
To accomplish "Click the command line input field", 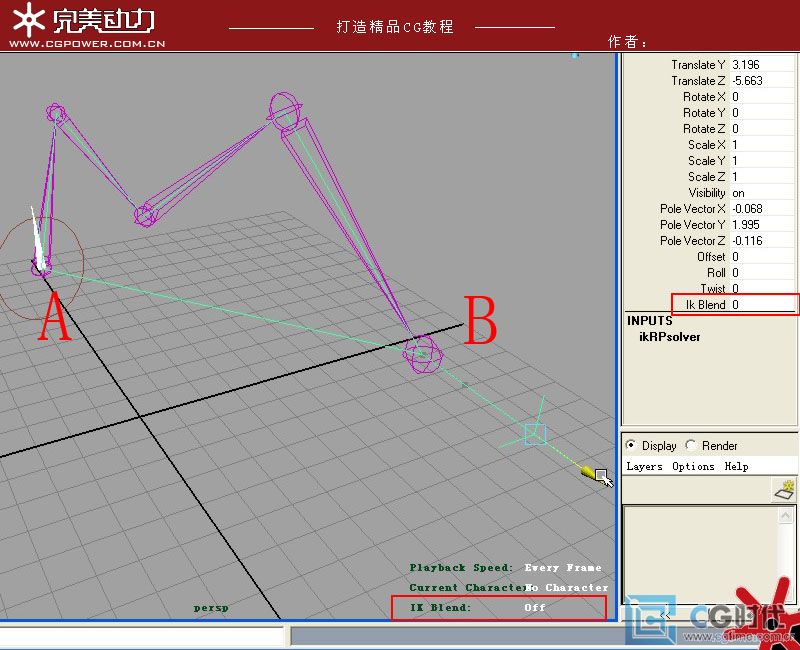I will tap(142, 637).
